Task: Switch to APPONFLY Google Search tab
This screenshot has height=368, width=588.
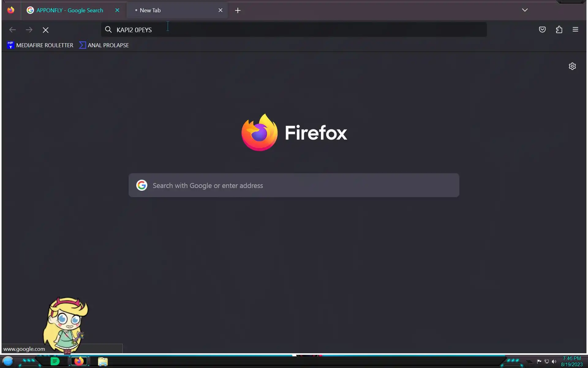Action: point(70,10)
